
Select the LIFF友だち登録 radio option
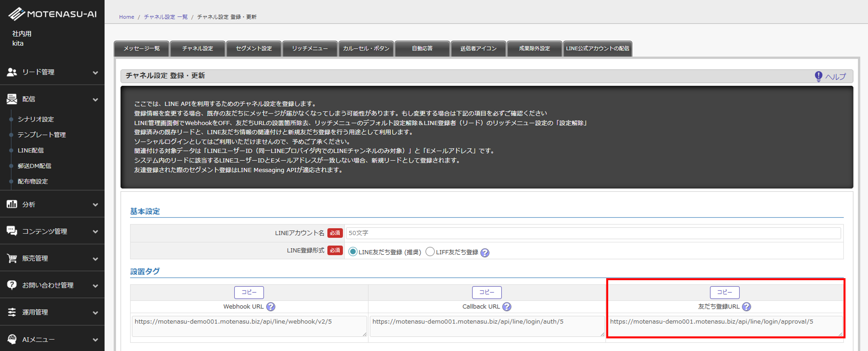pos(430,252)
